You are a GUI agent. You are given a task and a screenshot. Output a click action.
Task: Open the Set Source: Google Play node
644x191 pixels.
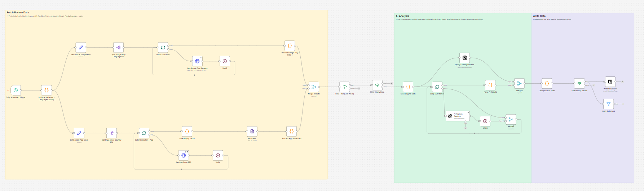tap(81, 48)
